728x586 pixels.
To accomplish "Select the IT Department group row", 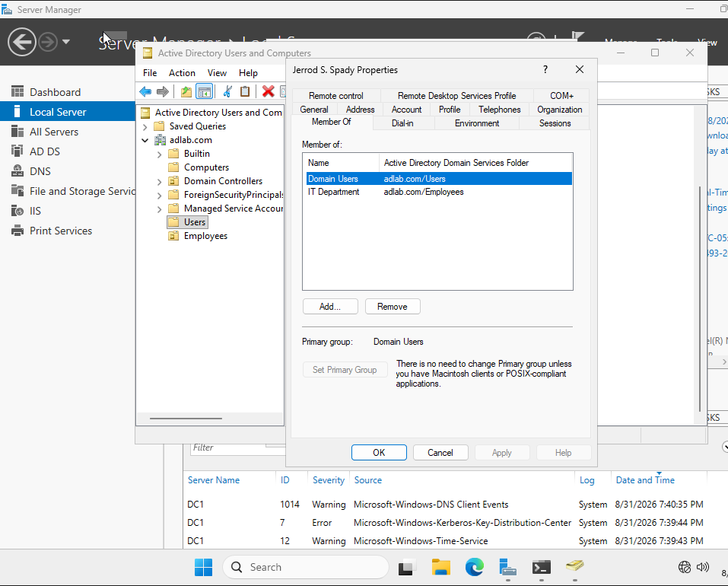I will point(439,192).
